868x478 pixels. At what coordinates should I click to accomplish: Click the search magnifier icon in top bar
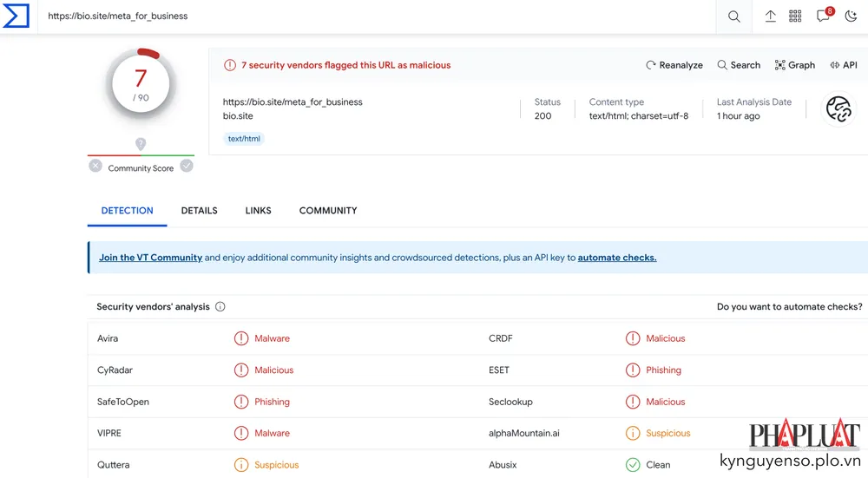coord(733,16)
